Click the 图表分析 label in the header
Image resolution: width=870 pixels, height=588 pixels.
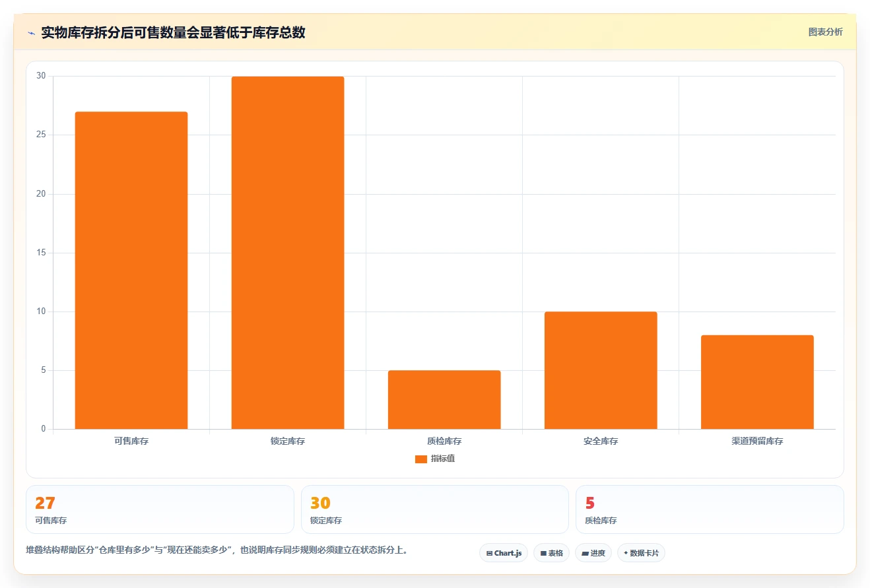825,32
